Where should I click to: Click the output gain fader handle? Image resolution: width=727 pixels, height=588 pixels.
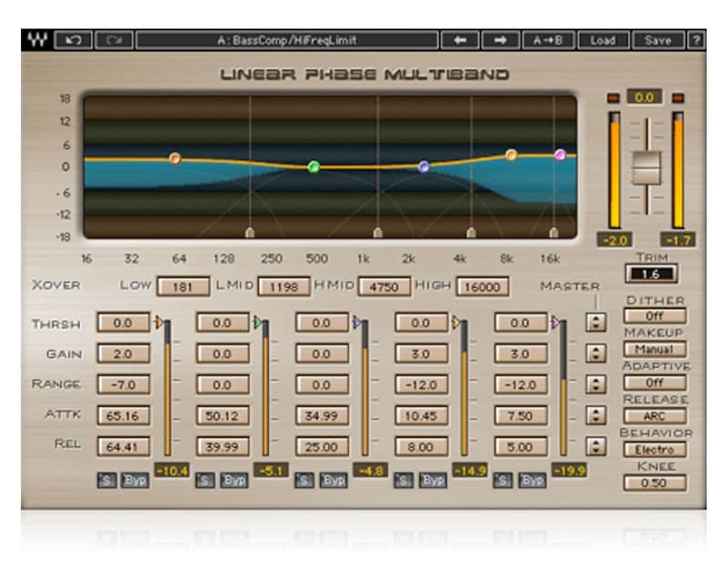(x=646, y=168)
